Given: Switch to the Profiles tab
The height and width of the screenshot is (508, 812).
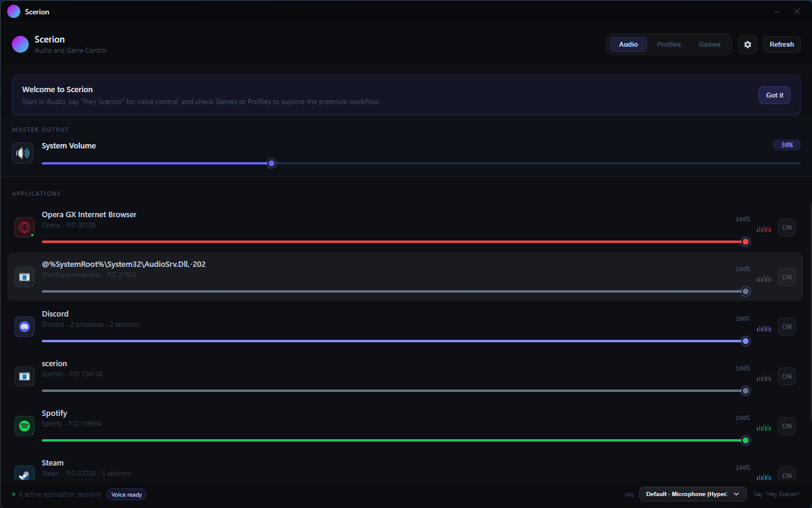Looking at the screenshot, I should coord(669,44).
